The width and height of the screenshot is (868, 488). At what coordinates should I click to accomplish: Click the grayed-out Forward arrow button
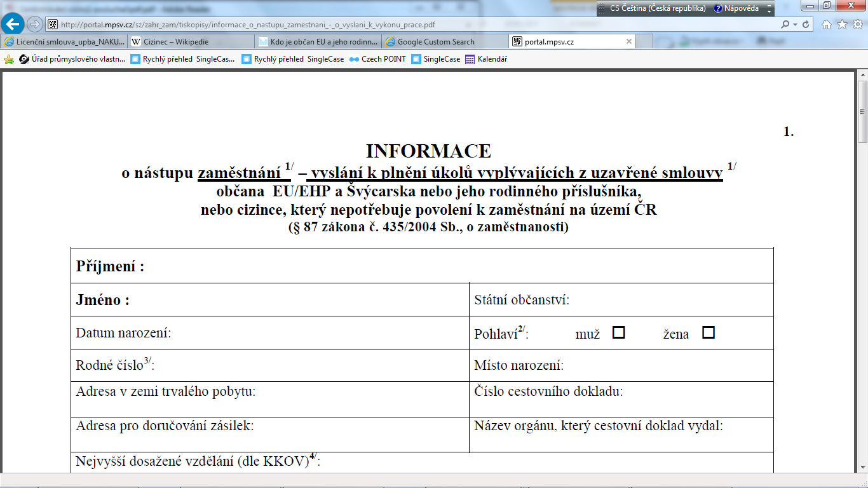[35, 24]
